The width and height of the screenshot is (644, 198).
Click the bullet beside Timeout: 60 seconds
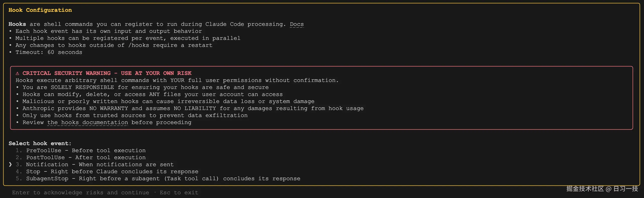pos(10,52)
